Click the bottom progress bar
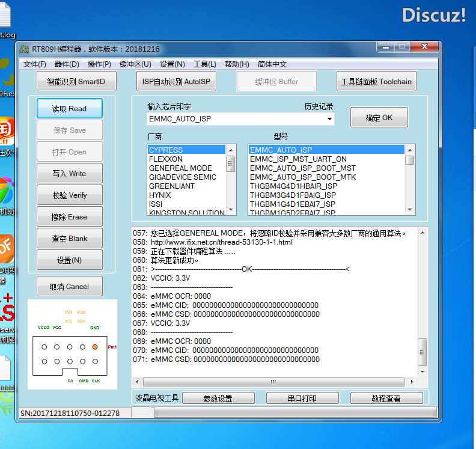This screenshot has width=476, height=449. [x=296, y=412]
